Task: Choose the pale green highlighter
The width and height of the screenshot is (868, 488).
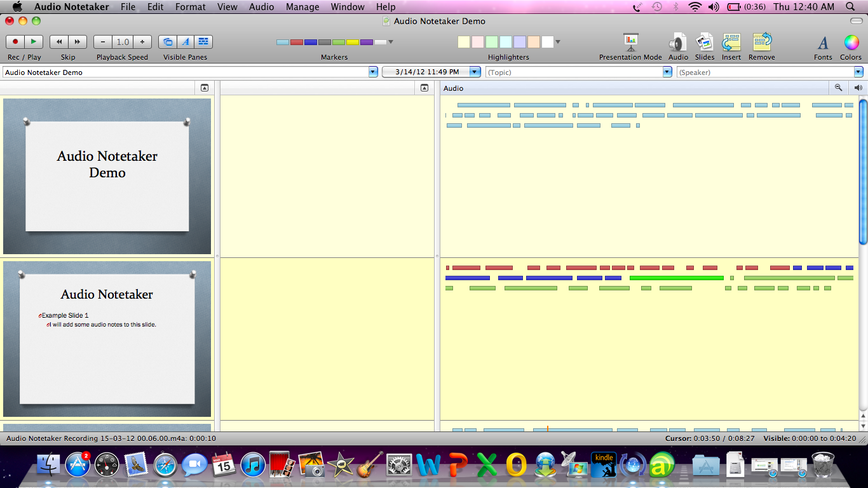Action: click(492, 42)
